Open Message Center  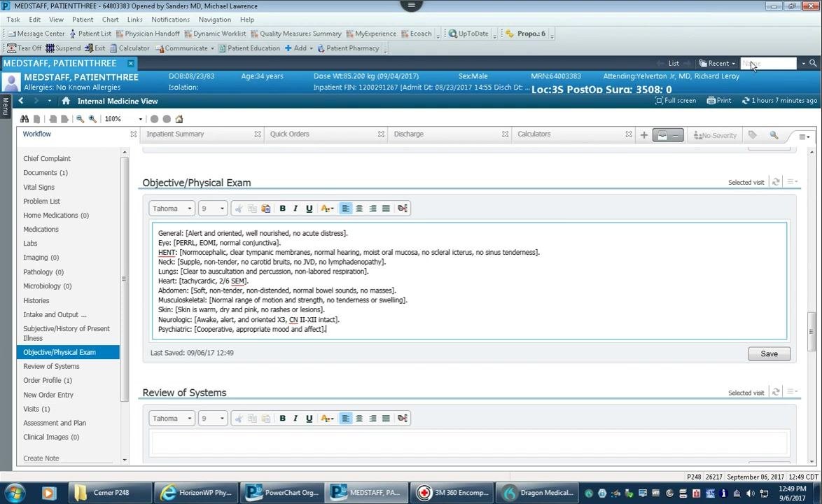tap(36, 34)
